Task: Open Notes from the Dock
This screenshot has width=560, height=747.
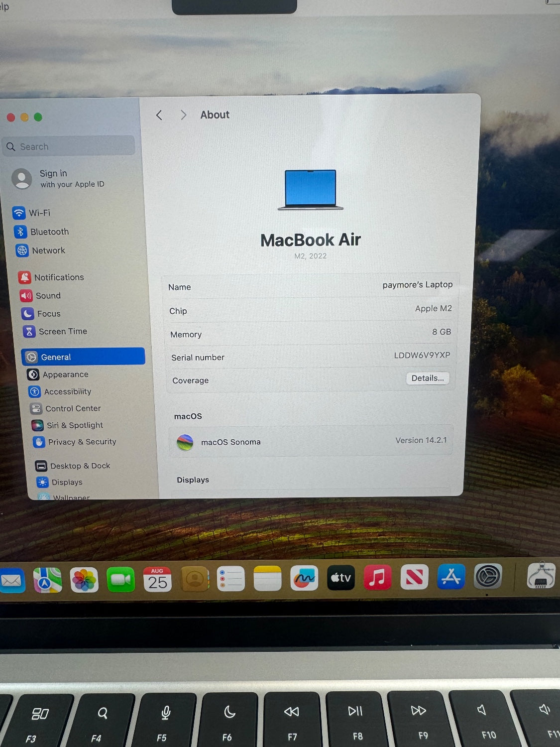Action: tap(267, 579)
